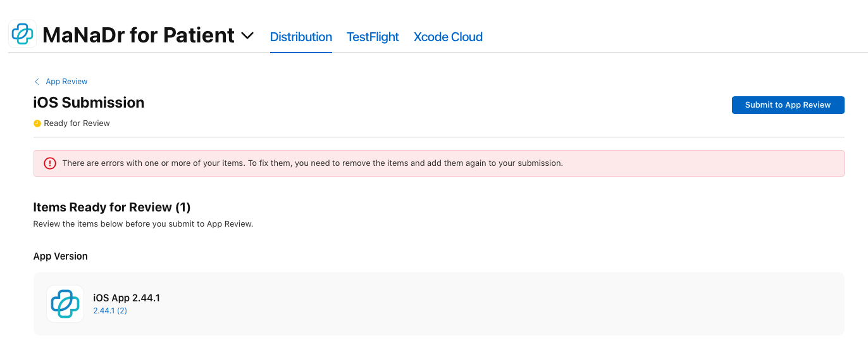Click the review instructions text below the heading
This screenshot has height=352, width=868.
pyautogui.click(x=143, y=224)
